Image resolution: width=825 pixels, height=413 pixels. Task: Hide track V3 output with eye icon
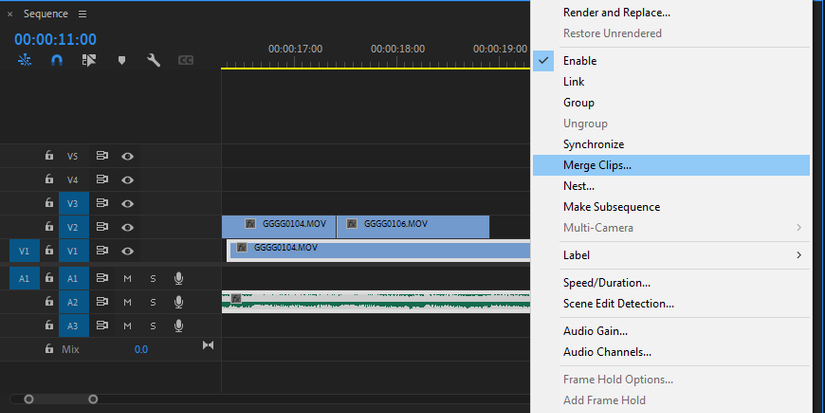coord(127,204)
